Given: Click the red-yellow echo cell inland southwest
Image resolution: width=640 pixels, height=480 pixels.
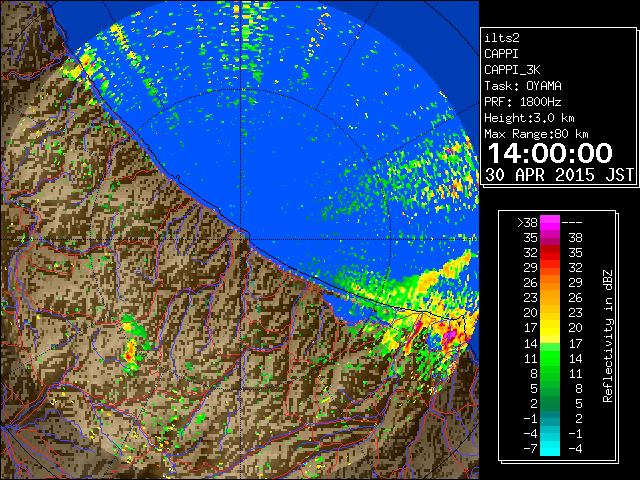Looking at the screenshot, I should coord(130,351).
